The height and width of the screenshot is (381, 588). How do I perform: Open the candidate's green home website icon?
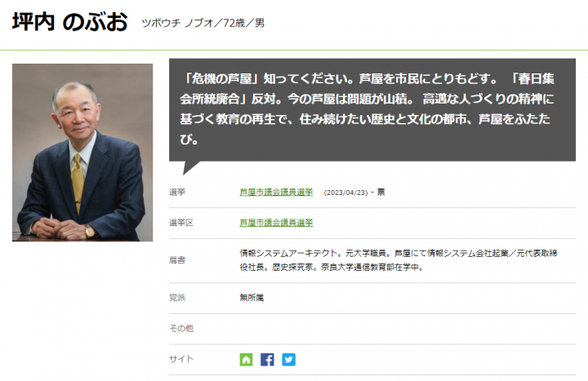click(x=246, y=360)
